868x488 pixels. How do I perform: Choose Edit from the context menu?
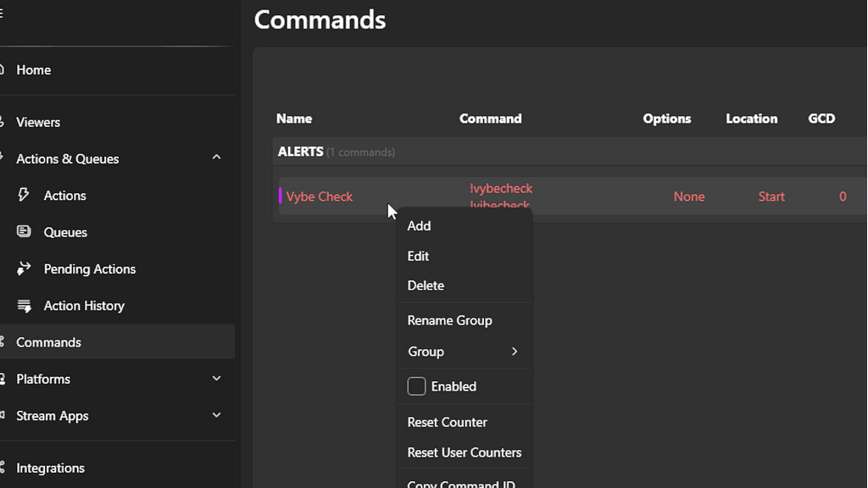(418, 256)
